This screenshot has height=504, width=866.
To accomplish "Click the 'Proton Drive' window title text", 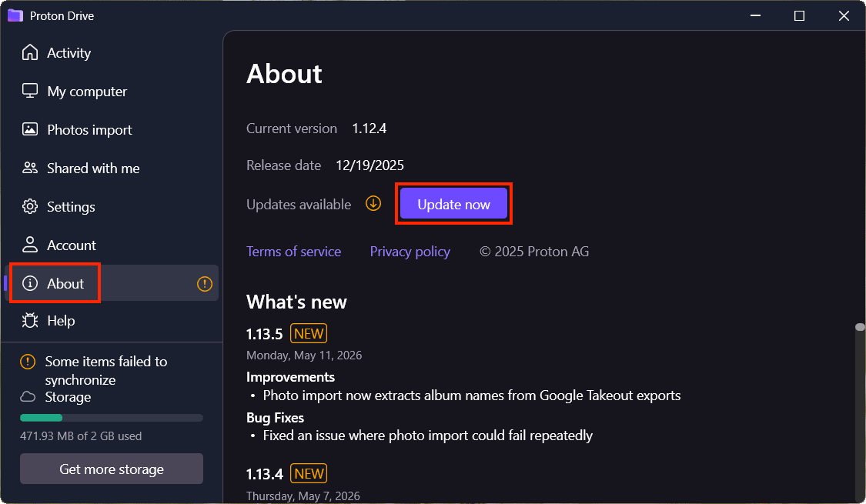I will coord(62,16).
